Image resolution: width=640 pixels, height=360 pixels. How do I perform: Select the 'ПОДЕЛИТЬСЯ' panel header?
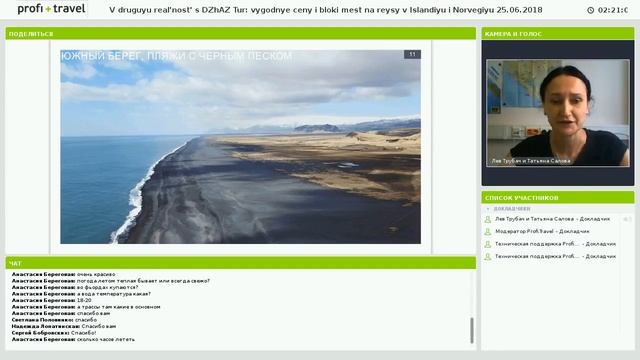pos(240,33)
